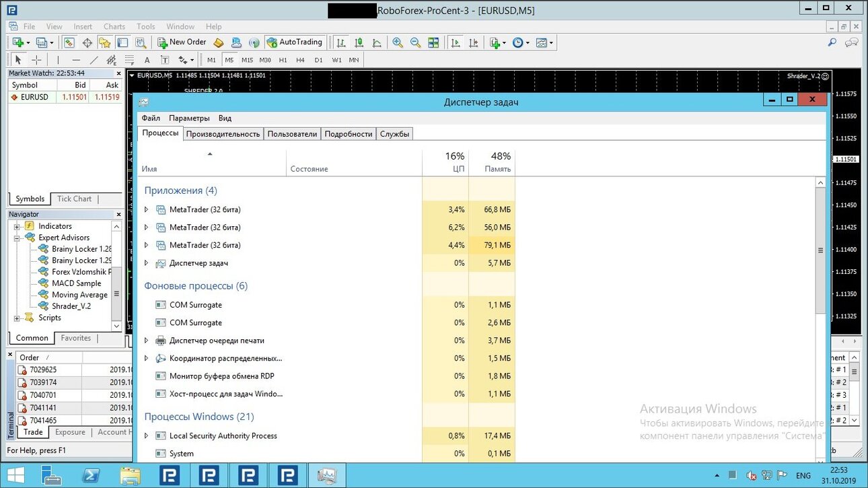Open the MetaEditor book icon
Viewport: 868px width, 488px height.
point(218,42)
